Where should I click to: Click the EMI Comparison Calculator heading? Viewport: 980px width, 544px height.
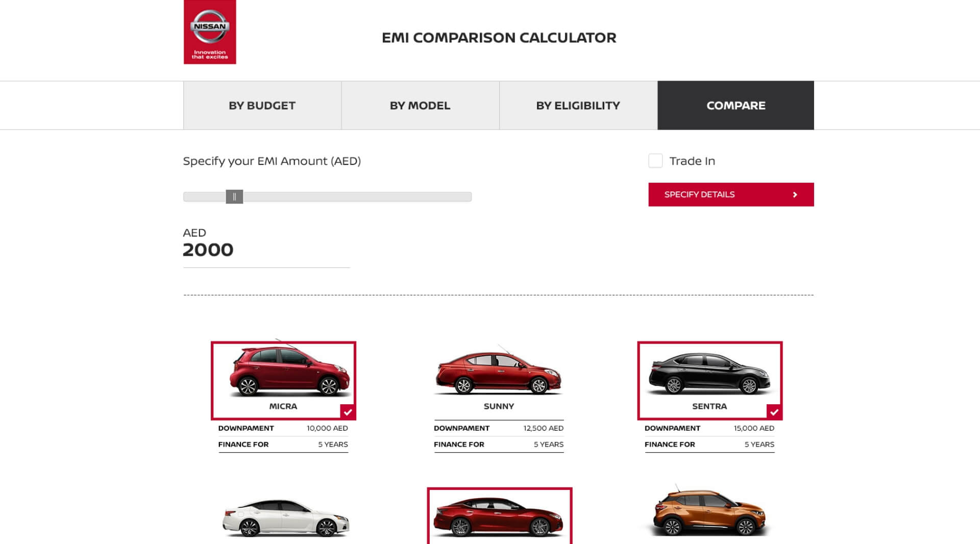(499, 38)
